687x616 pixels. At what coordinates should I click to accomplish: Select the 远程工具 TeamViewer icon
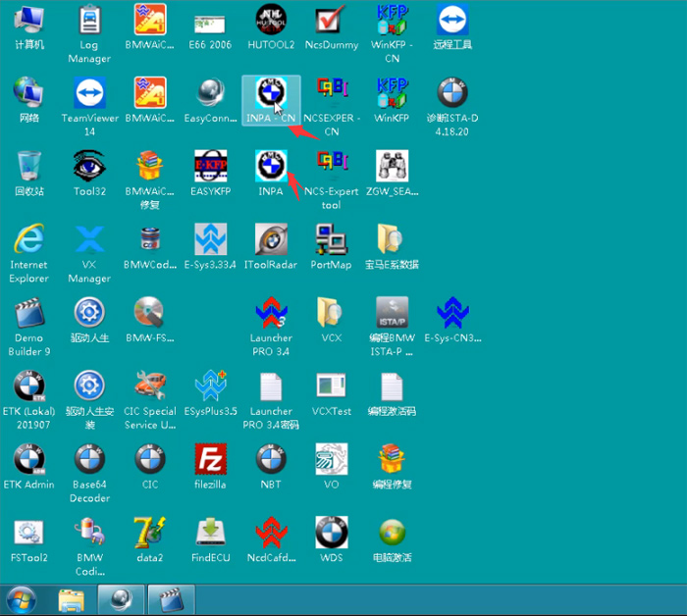click(452, 27)
